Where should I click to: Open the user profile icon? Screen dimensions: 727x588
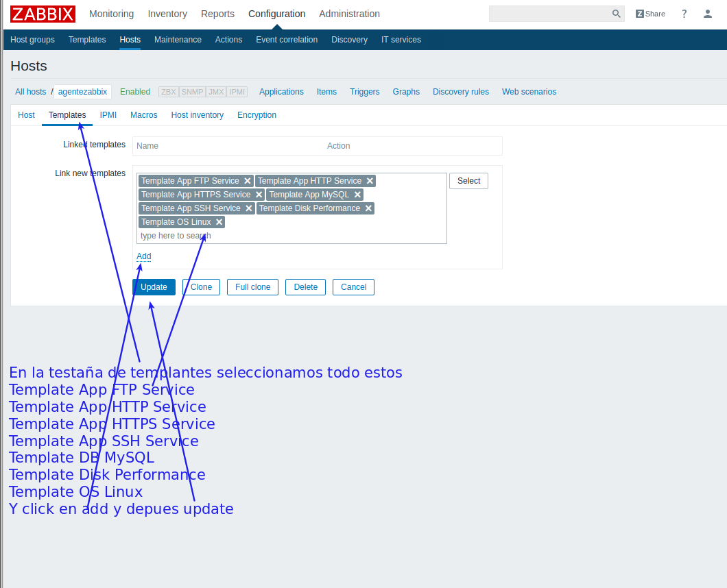[708, 14]
